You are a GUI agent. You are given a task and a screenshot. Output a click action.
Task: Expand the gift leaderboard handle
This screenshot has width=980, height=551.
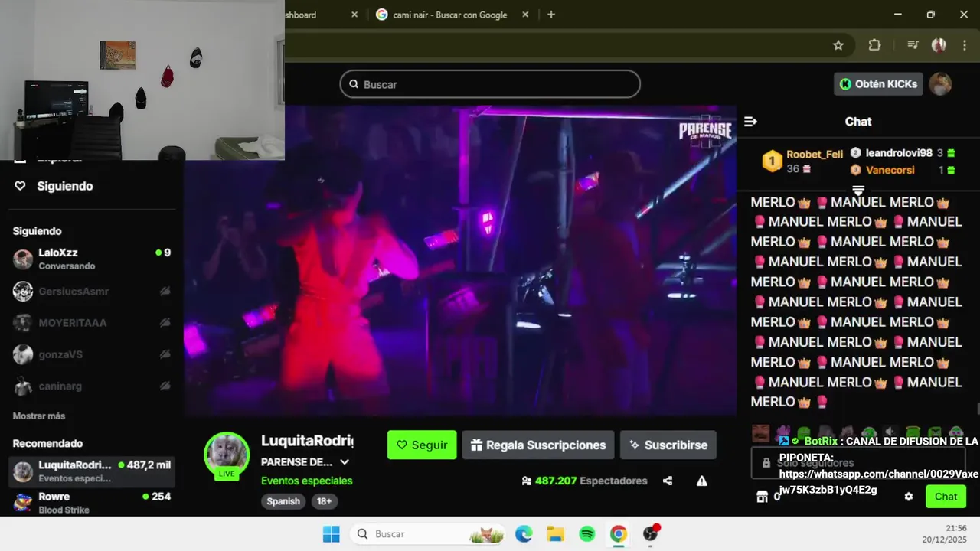[858, 191]
